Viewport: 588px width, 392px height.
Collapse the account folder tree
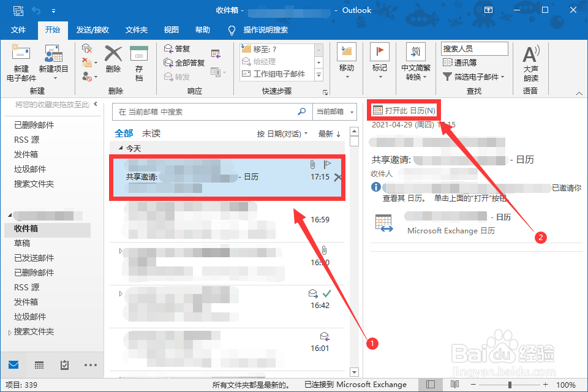(10, 216)
